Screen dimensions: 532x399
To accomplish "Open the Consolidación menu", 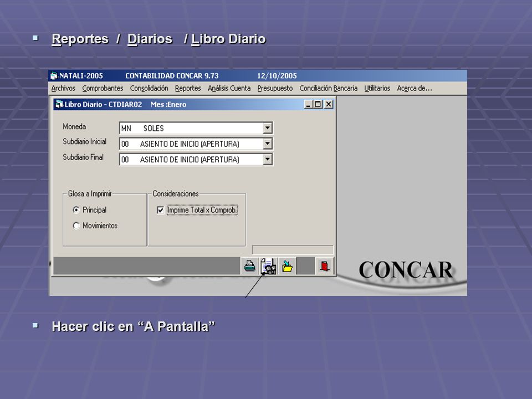I will click(149, 88).
